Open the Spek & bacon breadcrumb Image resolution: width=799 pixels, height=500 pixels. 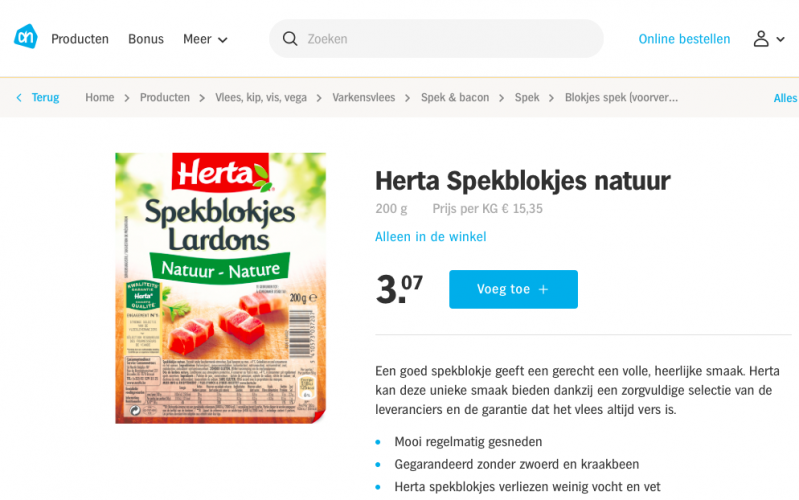click(455, 97)
